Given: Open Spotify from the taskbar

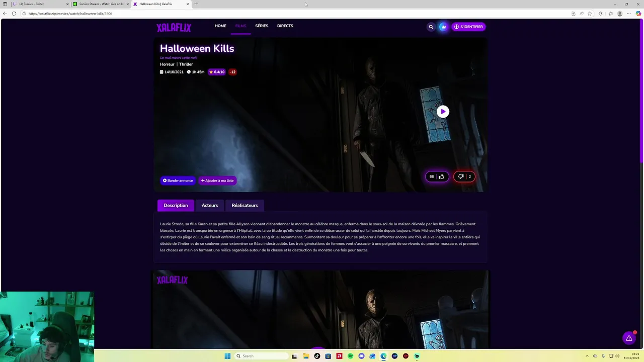Looking at the screenshot, I should (x=350, y=356).
